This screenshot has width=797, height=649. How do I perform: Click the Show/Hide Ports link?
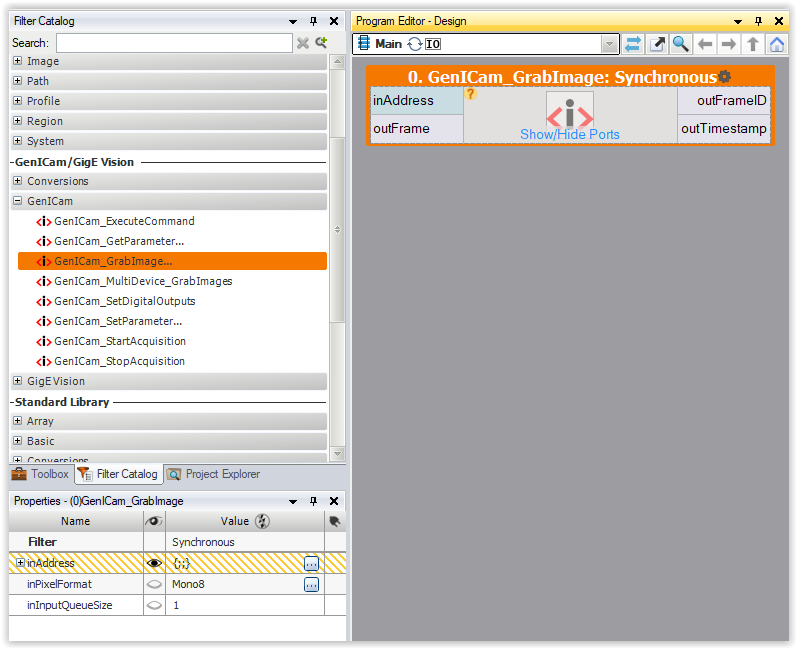569,134
